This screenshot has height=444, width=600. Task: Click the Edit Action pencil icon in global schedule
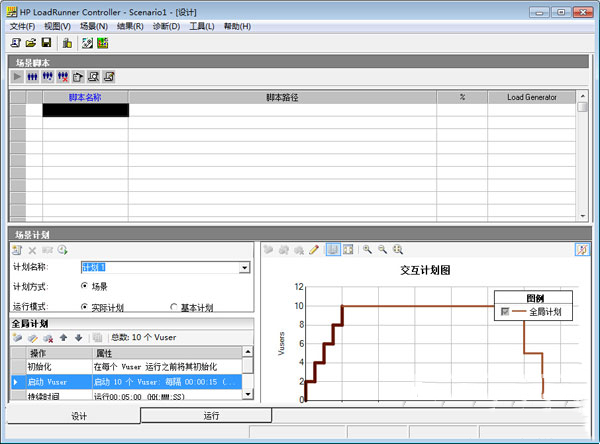(33, 338)
